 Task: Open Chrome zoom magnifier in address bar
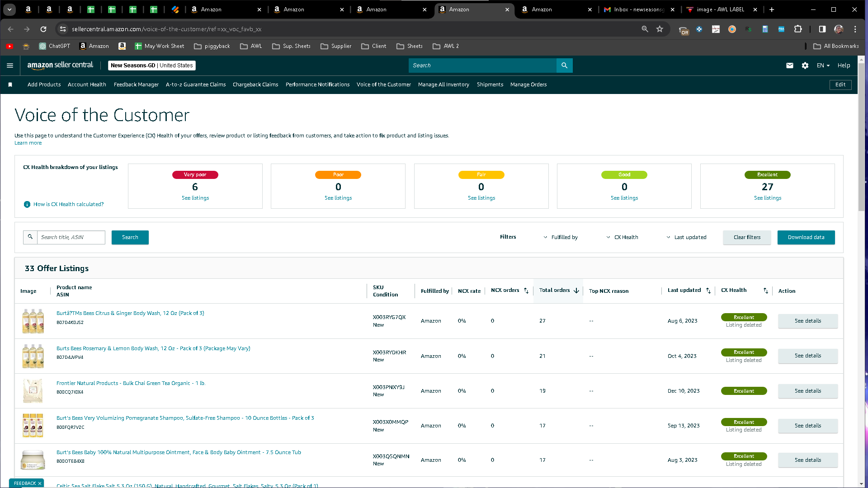click(645, 29)
